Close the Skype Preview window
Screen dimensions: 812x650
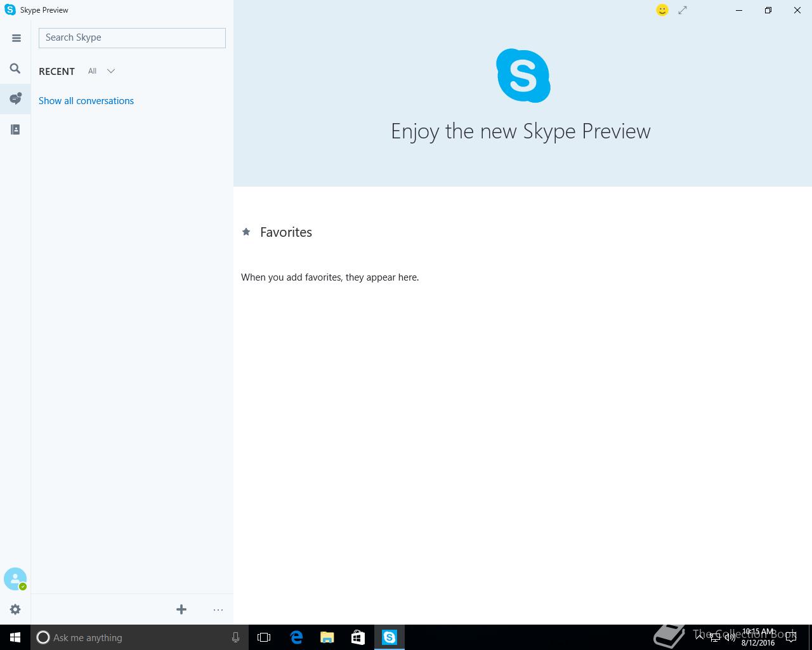797,10
